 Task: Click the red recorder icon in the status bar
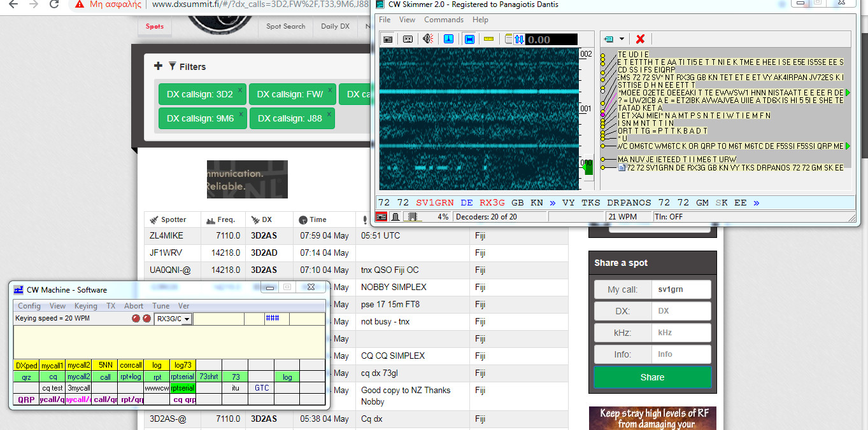[x=381, y=216]
